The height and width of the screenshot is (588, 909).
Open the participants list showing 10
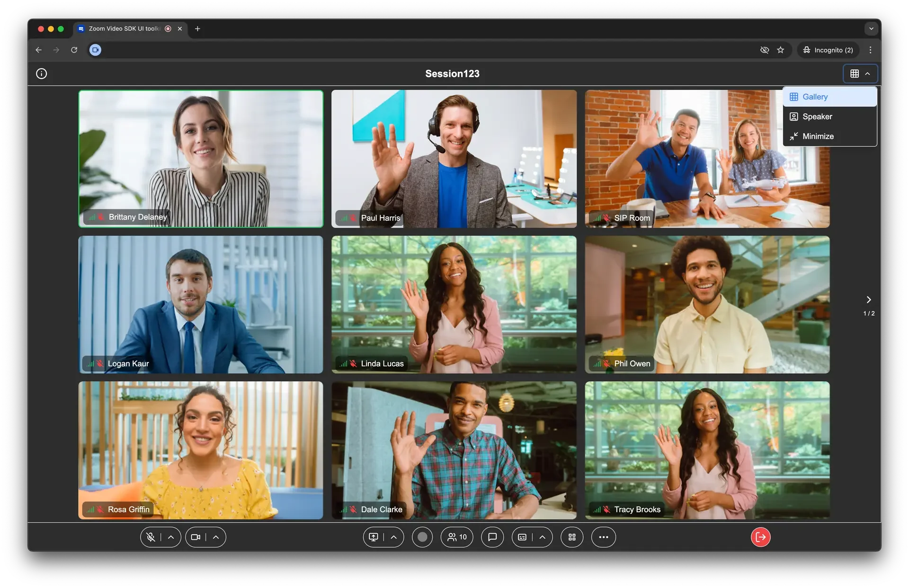point(457,537)
